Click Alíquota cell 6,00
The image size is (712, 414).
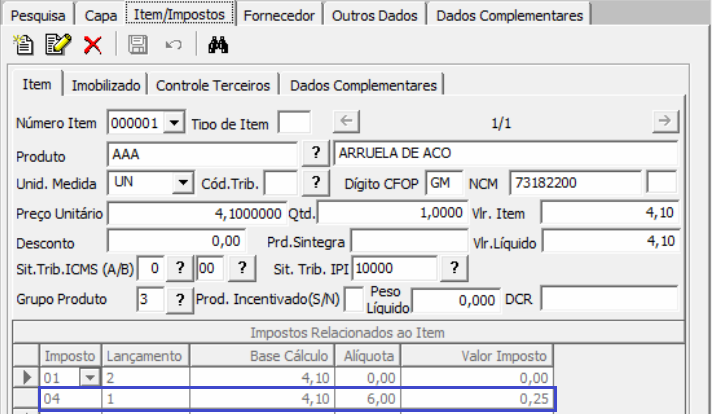(367, 399)
